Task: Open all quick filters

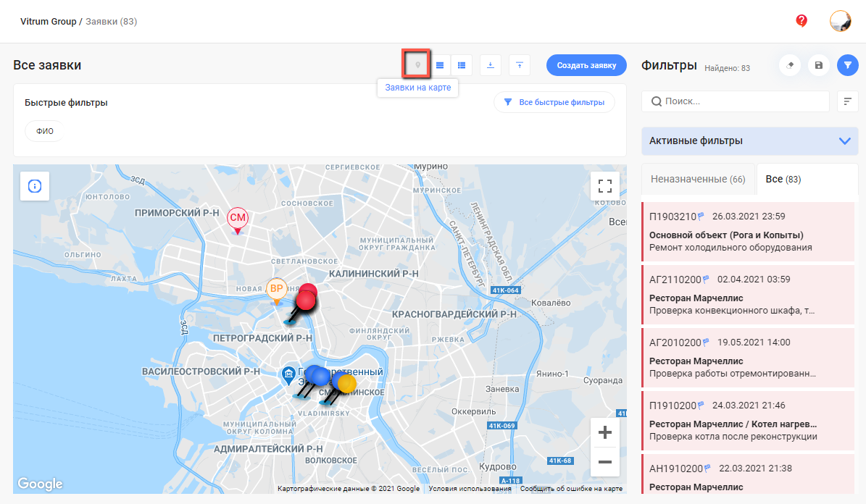Action: click(554, 102)
